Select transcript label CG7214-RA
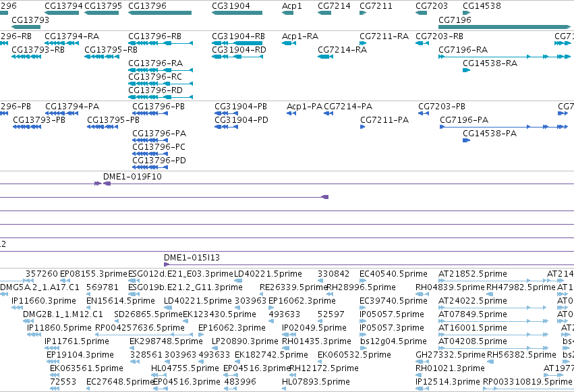Image resolution: width=574 pixels, height=392 pixels. click(342, 50)
